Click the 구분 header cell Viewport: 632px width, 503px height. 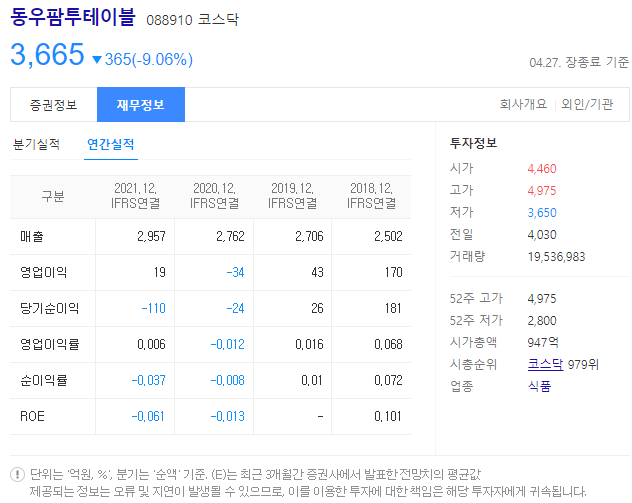53,197
